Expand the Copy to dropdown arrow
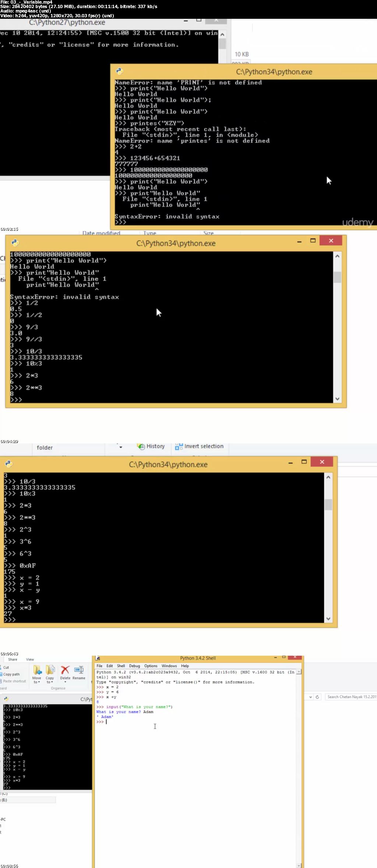Viewport: 377px width, 868px height. click(x=52, y=682)
